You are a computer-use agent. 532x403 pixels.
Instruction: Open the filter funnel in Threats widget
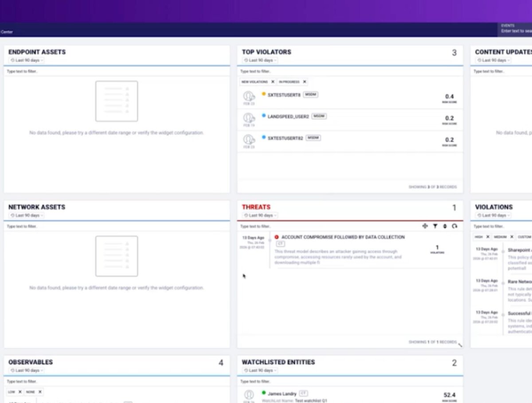[435, 226]
